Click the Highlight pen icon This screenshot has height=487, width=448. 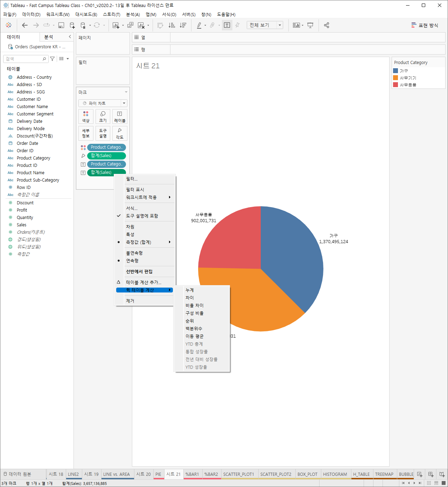(199, 25)
